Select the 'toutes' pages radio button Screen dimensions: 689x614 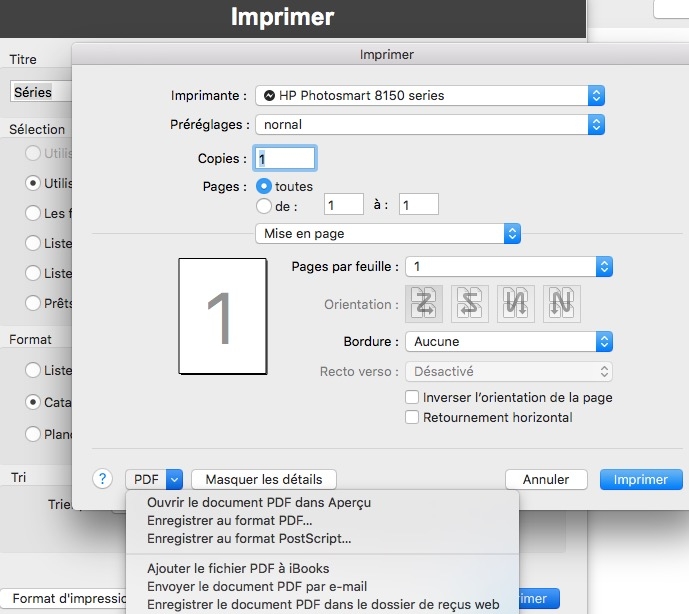point(265,186)
